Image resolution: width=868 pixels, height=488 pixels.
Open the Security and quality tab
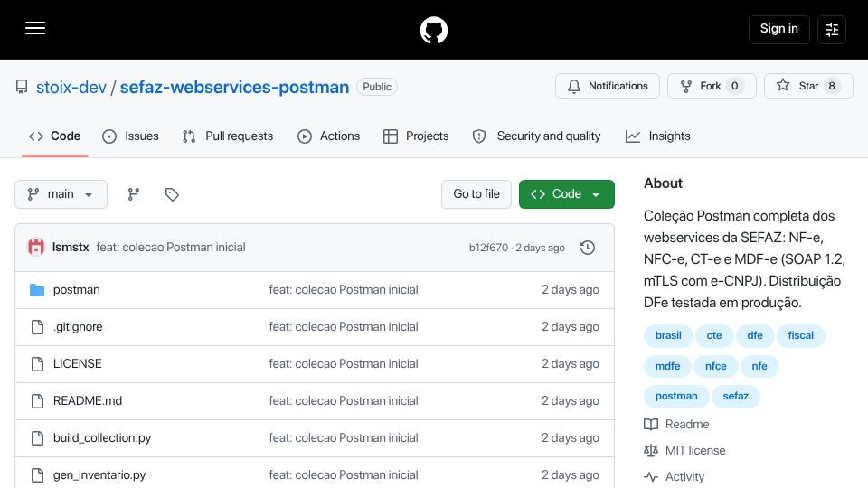click(536, 136)
